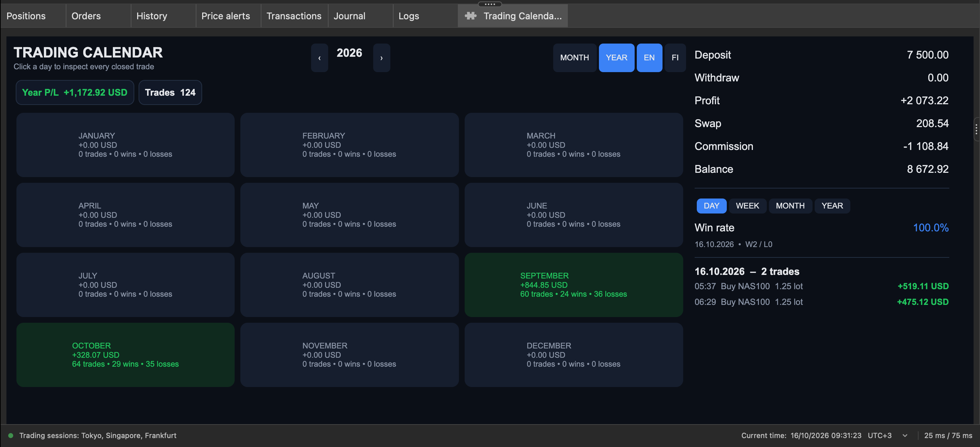Switch to the Trading Calendar tab
Screen dimensions: 980x447
[x=513, y=16]
